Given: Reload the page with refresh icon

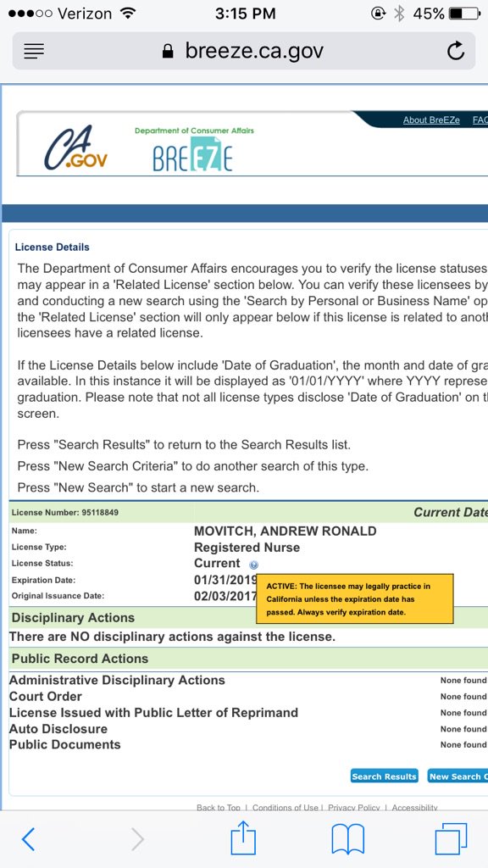Looking at the screenshot, I should [x=455, y=51].
